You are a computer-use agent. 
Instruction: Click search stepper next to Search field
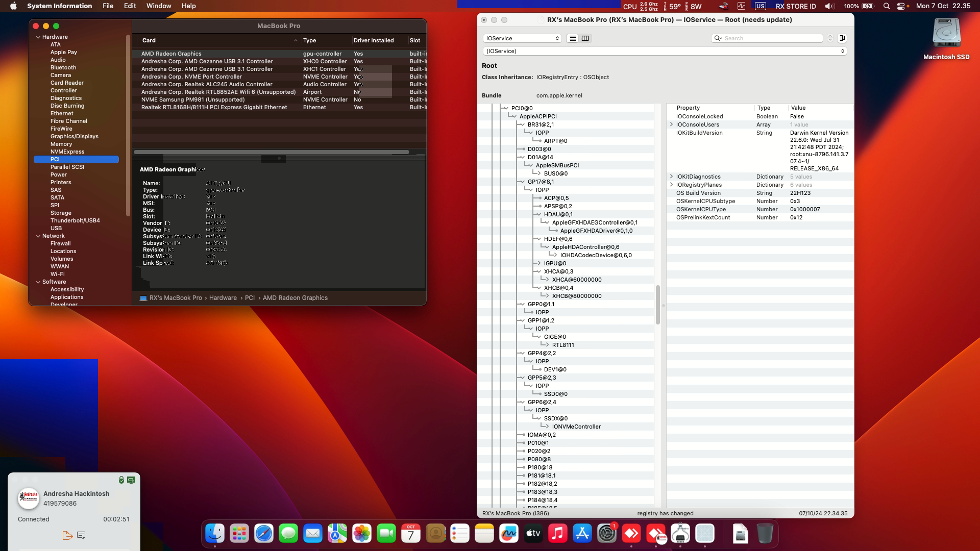point(830,38)
